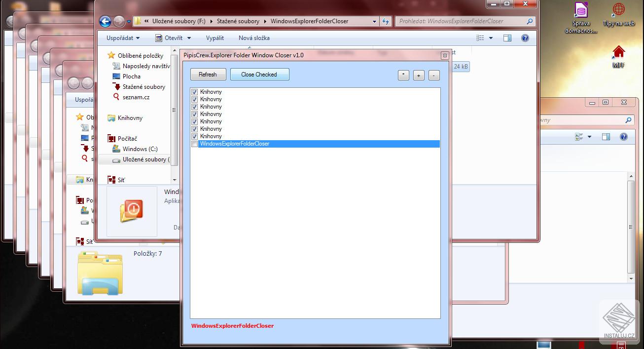Viewport: 644px width, 349px height.
Task: Click the view icon in the right background Explorer
Action: [x=579, y=137]
